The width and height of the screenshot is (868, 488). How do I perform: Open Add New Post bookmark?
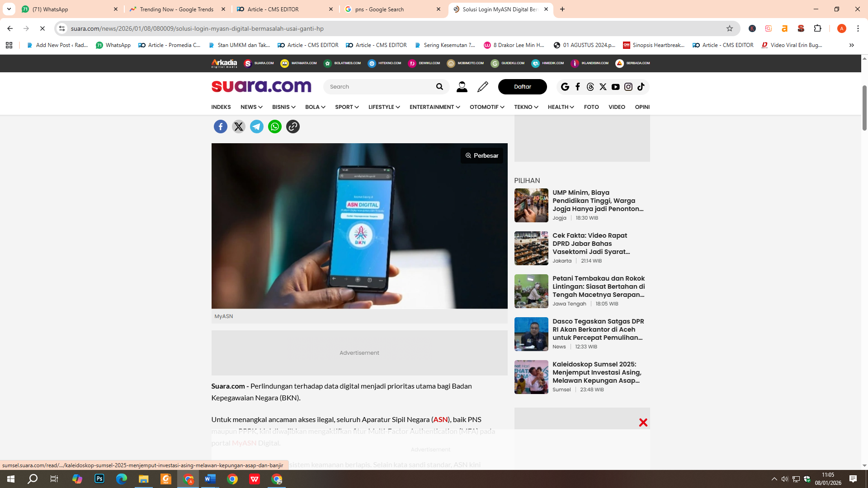(x=57, y=45)
